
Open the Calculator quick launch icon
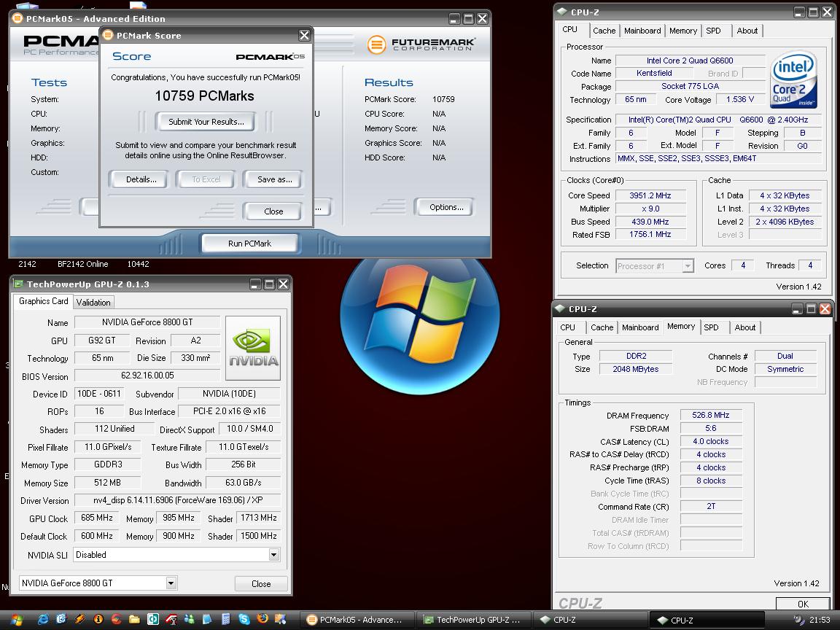point(225,619)
